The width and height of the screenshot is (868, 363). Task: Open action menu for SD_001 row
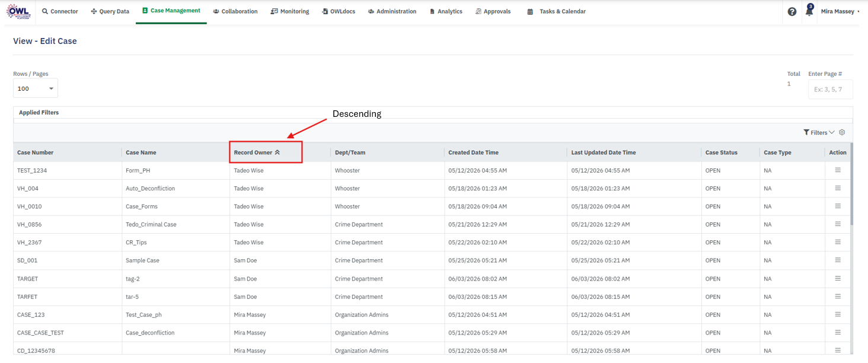(x=838, y=260)
